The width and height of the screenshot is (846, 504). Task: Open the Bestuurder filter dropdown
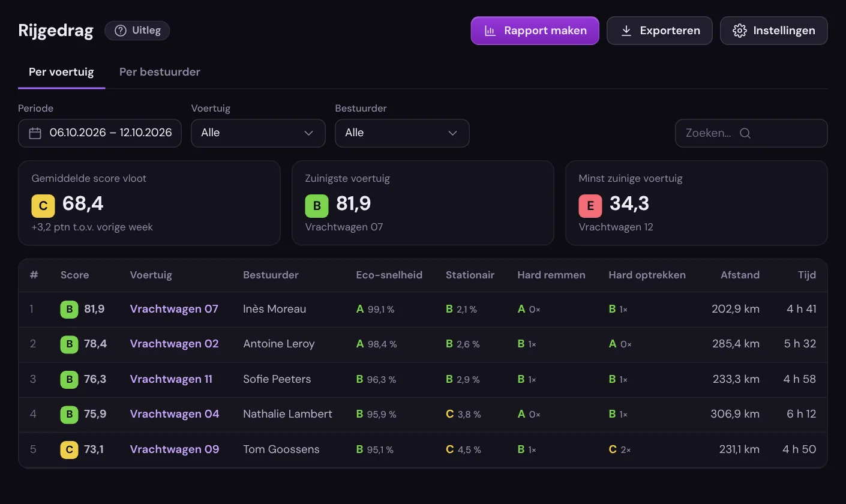[x=402, y=133]
